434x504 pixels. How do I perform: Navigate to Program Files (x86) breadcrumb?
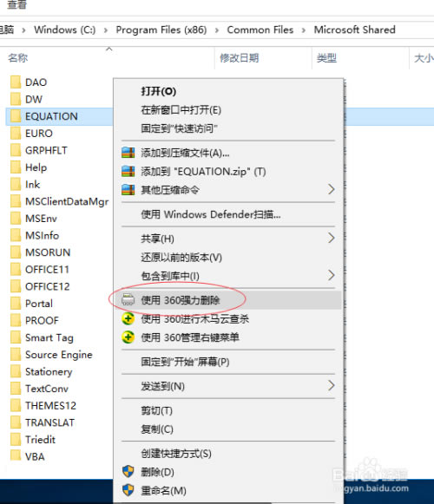(161, 29)
